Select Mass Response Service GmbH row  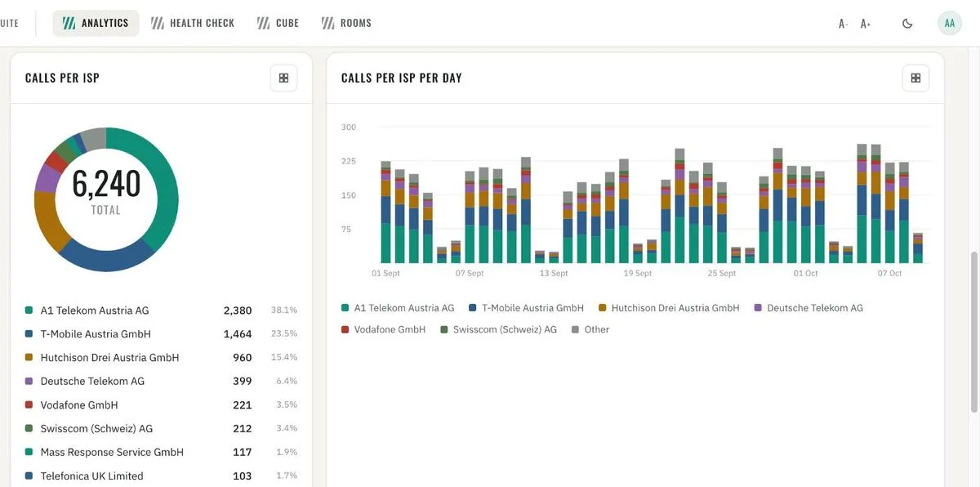coord(161,453)
